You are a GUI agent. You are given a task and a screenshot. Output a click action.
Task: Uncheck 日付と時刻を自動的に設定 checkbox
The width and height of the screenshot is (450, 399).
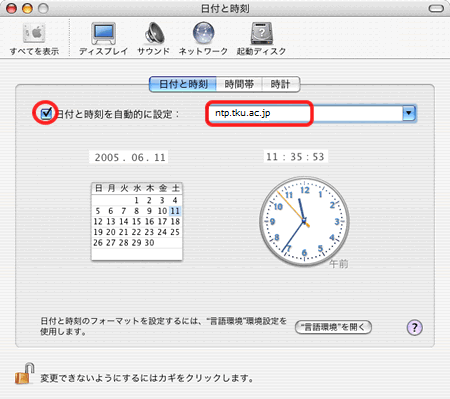click(46, 114)
